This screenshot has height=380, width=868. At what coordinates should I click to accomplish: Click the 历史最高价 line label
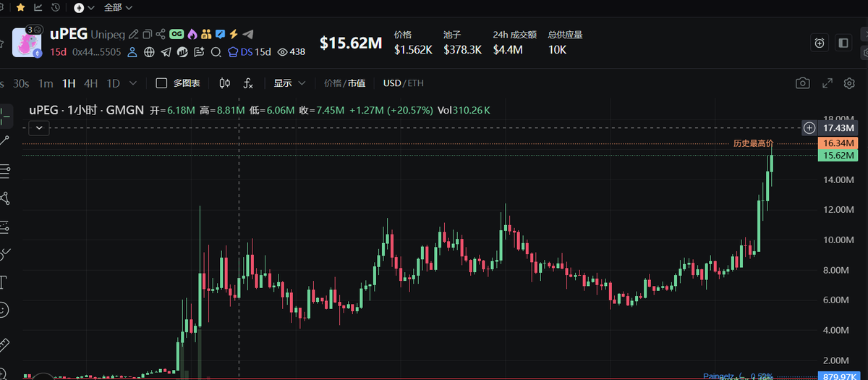[753, 143]
